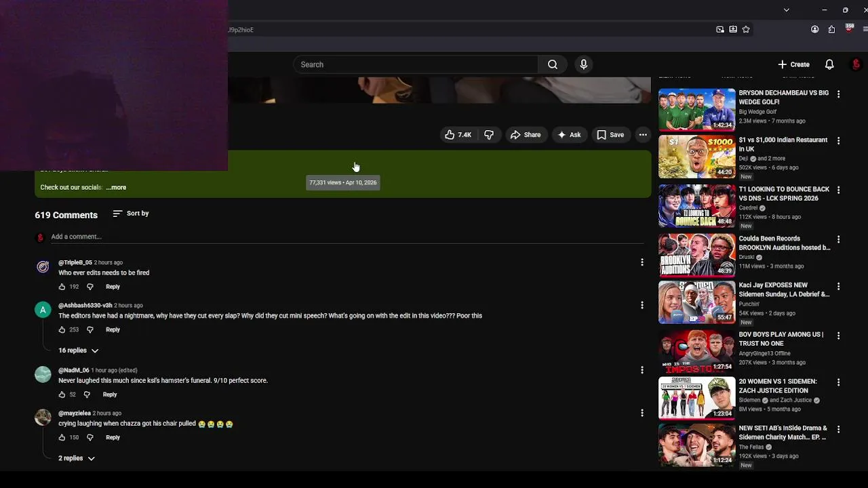
Task: Open @Ashbash6330-v3h's avatar
Action: 43,310
